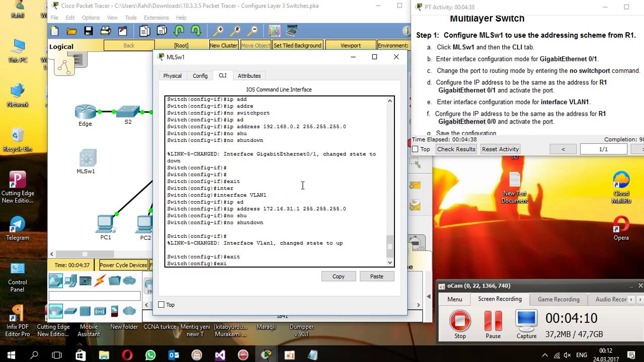Viewport: 644px width, 362px height.
Task: Toggle Top checkbox in PT Activity window
Action: coord(415,149)
